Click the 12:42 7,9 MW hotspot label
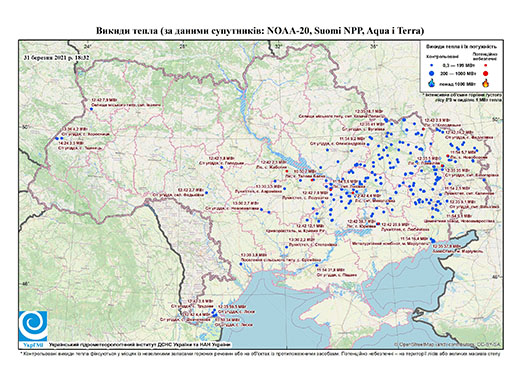 click(105, 100)
